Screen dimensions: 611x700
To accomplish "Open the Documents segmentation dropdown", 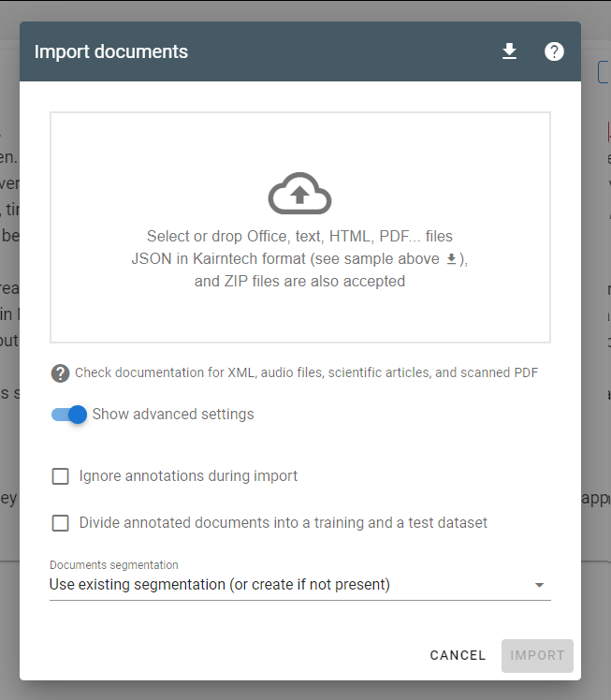I will [x=300, y=585].
